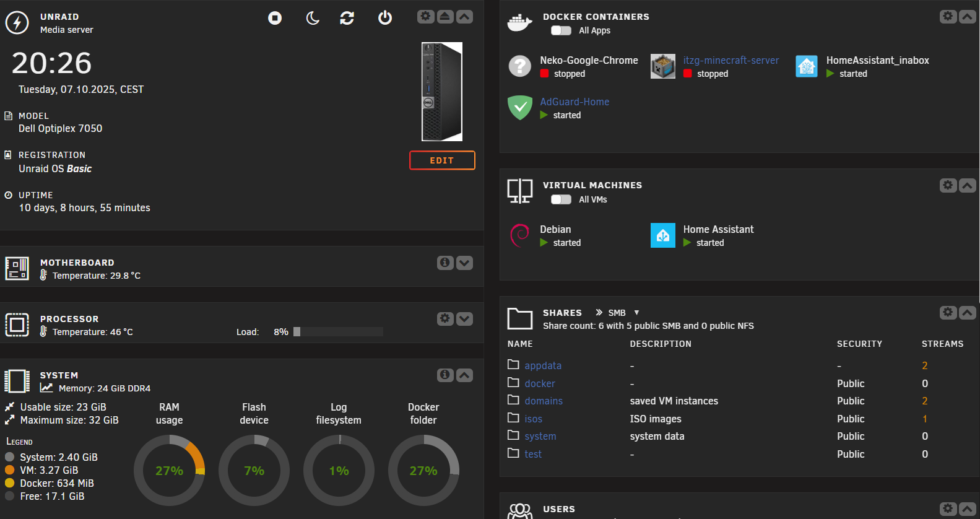Image resolution: width=980 pixels, height=519 pixels.
Task: Click the power shutdown icon
Action: tap(385, 18)
